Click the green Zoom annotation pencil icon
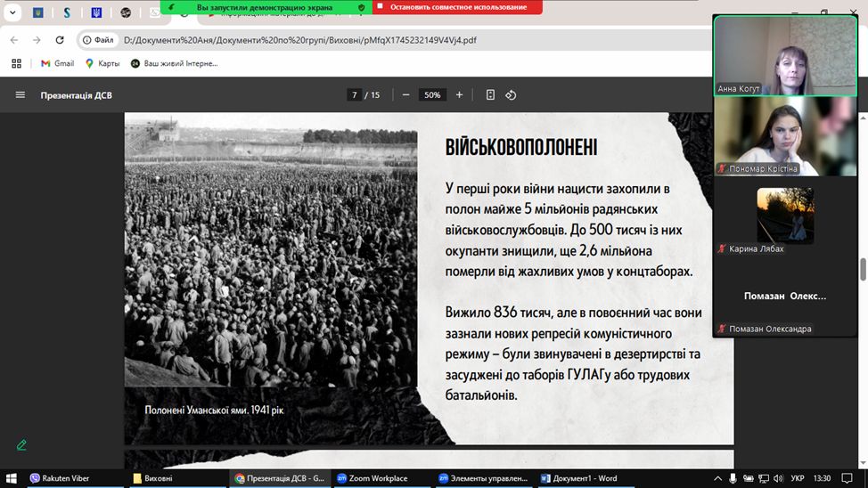This screenshot has width=868, height=488. tap(21, 444)
